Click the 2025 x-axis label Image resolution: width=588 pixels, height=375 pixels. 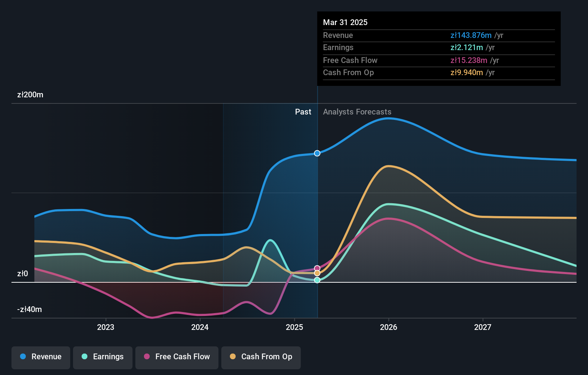[x=294, y=327]
